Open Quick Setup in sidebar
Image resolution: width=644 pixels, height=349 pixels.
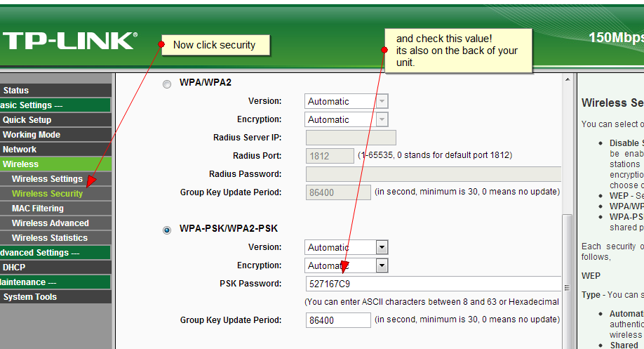tap(55, 120)
